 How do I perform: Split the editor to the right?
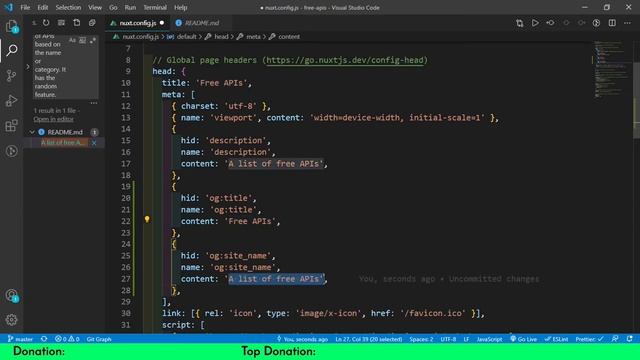(612, 23)
